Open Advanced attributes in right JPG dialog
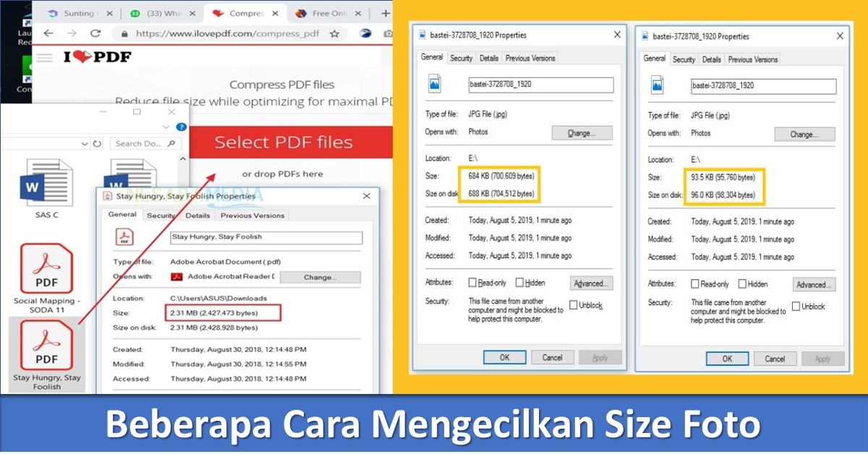 click(x=814, y=284)
